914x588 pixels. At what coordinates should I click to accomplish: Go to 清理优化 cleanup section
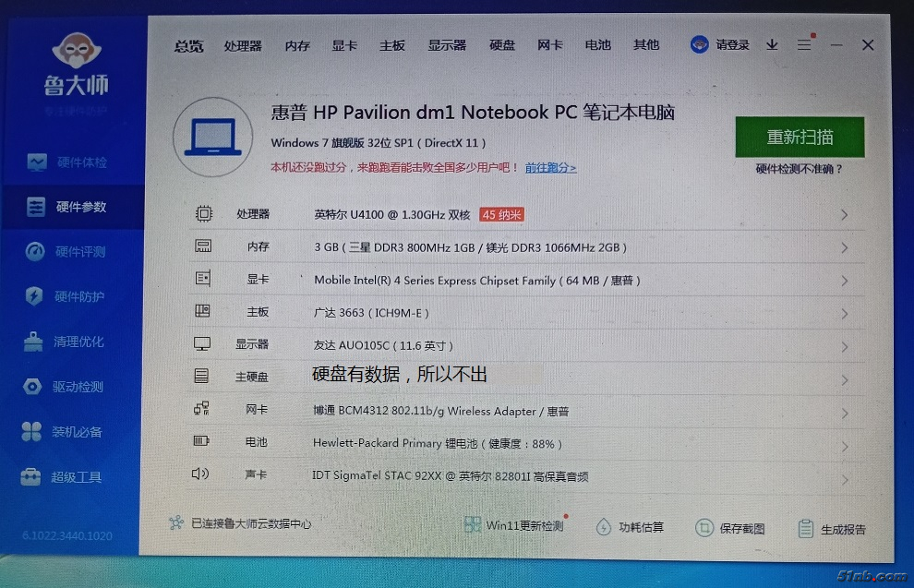click(78, 342)
